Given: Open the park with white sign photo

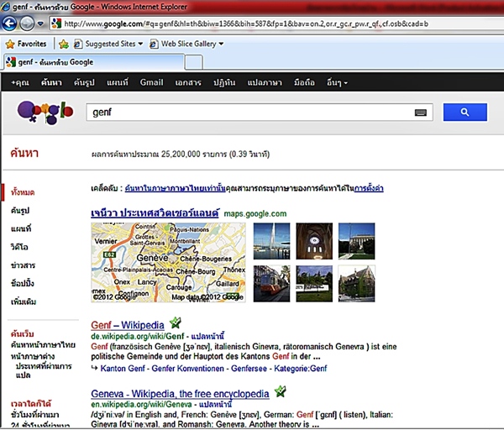Looking at the screenshot, I should pyautogui.click(x=314, y=284).
